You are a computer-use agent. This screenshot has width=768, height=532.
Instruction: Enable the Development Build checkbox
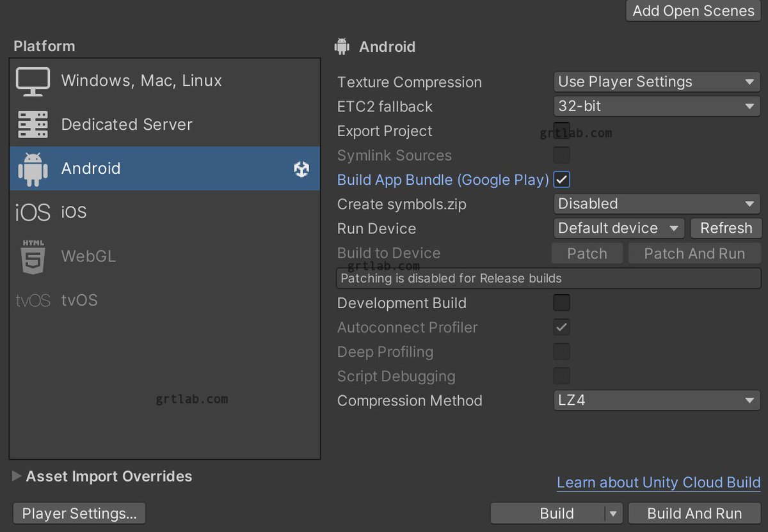561,302
